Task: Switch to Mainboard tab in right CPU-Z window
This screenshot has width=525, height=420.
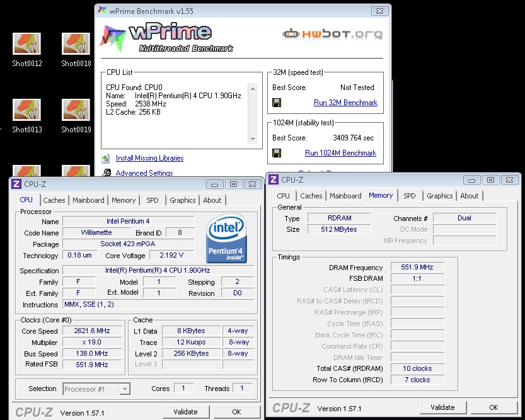Action: [345, 196]
